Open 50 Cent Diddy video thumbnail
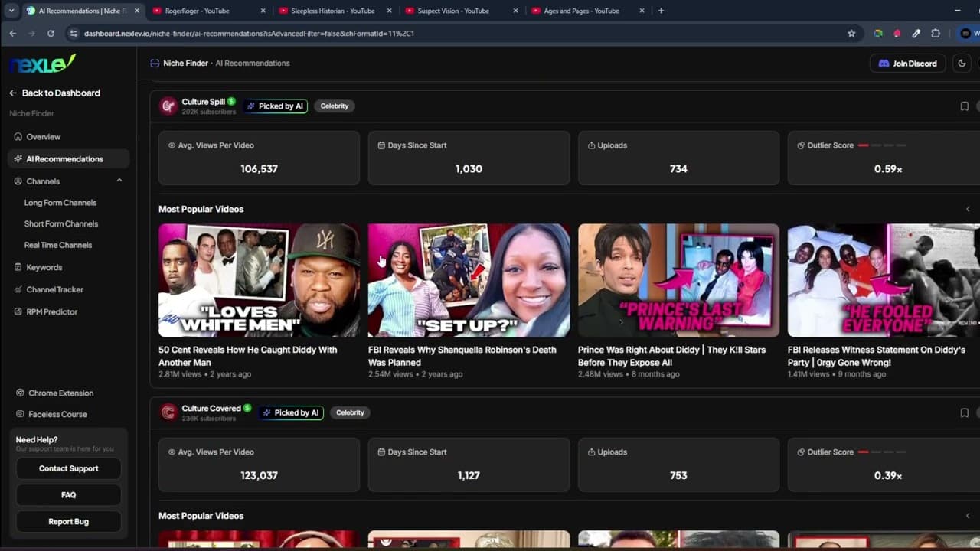980x551 pixels. click(259, 280)
